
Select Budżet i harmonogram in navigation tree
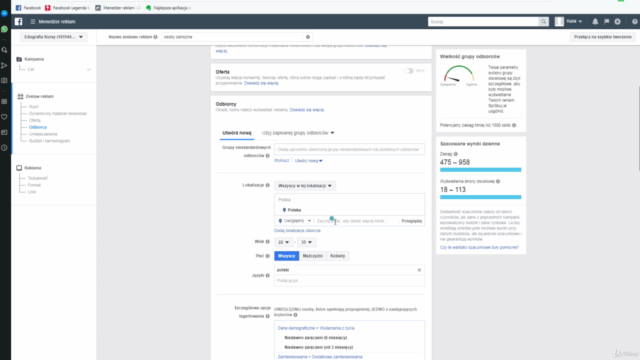pyautogui.click(x=49, y=141)
